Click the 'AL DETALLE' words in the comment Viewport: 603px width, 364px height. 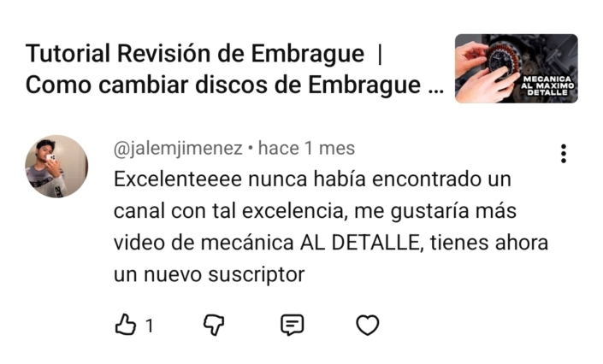(x=359, y=243)
